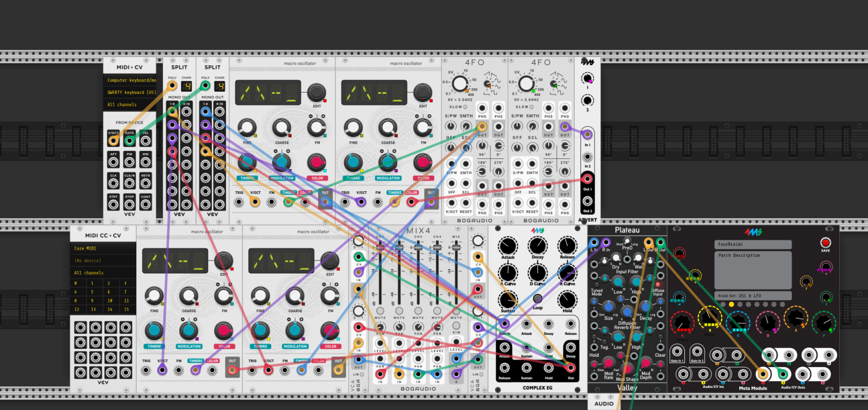Toggle the CH3 MUTE button on MIX4
This screenshot has width=868, height=410.
click(x=418, y=311)
